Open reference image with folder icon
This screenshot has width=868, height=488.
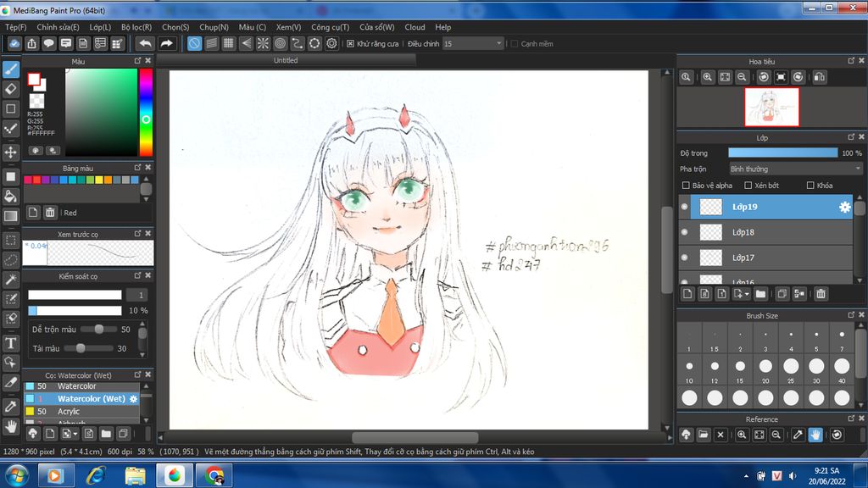[x=703, y=435]
